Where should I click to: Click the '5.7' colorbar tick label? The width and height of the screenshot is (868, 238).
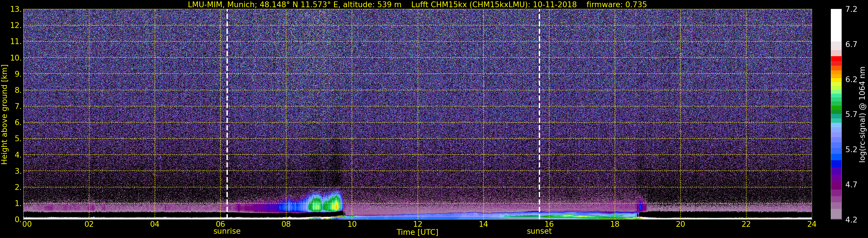tap(851, 114)
